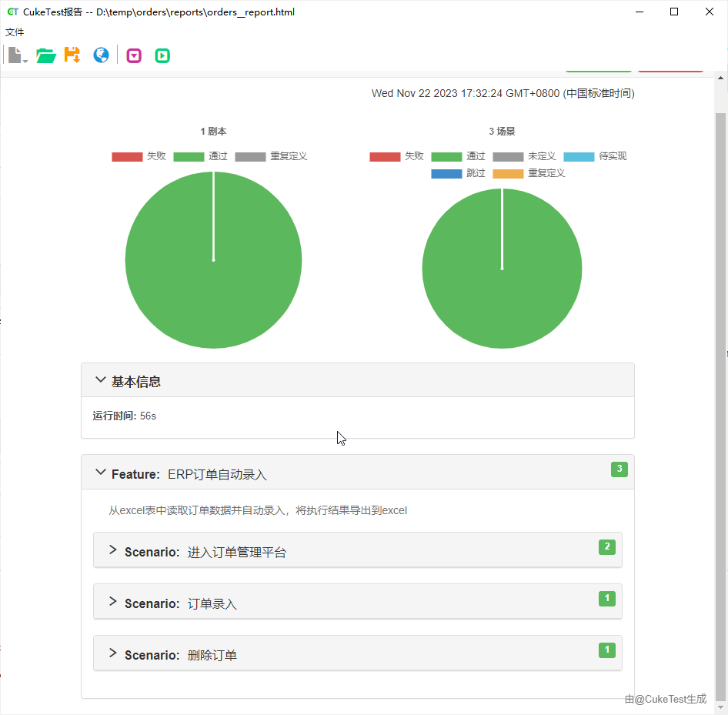
Task: Click the 3 场景 chart title
Action: click(502, 132)
